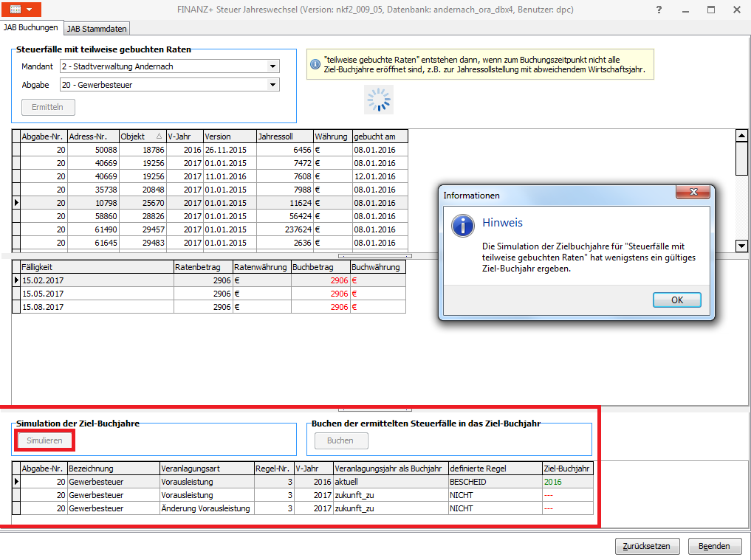Click the info icon in the yellow note
Image resolution: width=751 pixels, height=560 pixels.
click(315, 64)
